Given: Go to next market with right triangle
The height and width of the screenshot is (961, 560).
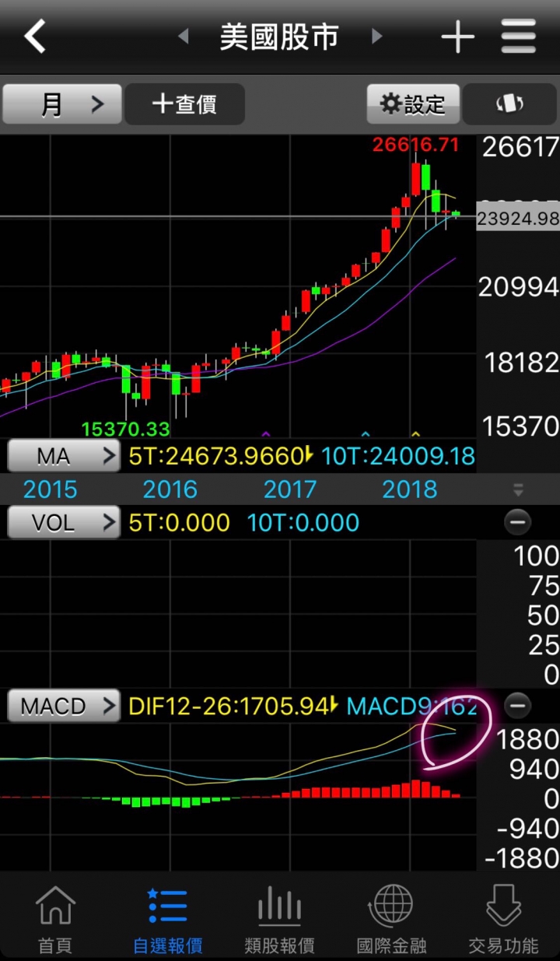Looking at the screenshot, I should [376, 37].
